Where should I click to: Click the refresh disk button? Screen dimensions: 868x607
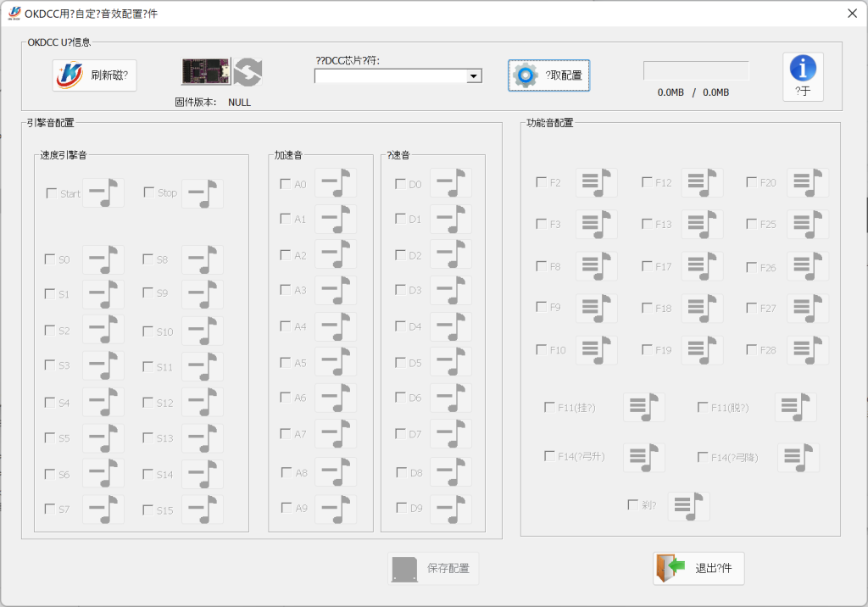94,75
